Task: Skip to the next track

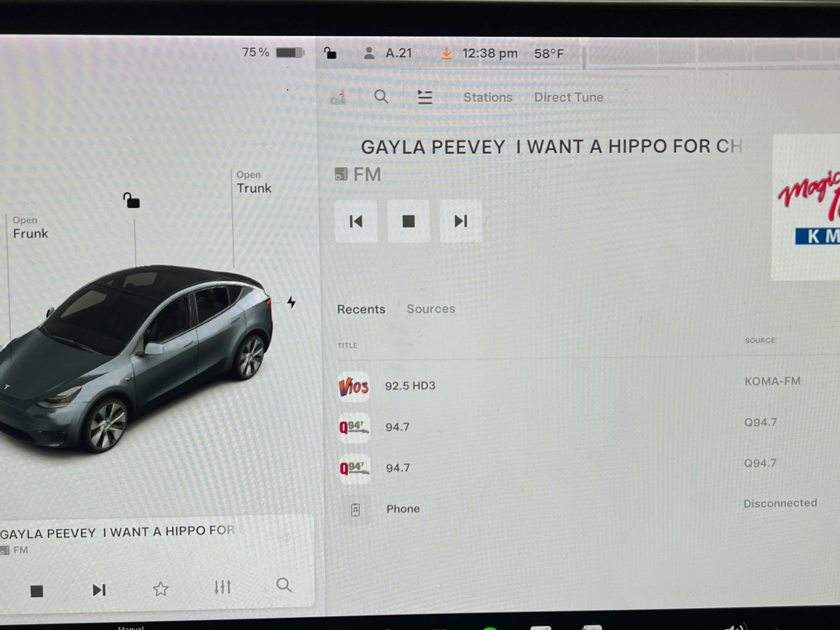Action: 460,222
